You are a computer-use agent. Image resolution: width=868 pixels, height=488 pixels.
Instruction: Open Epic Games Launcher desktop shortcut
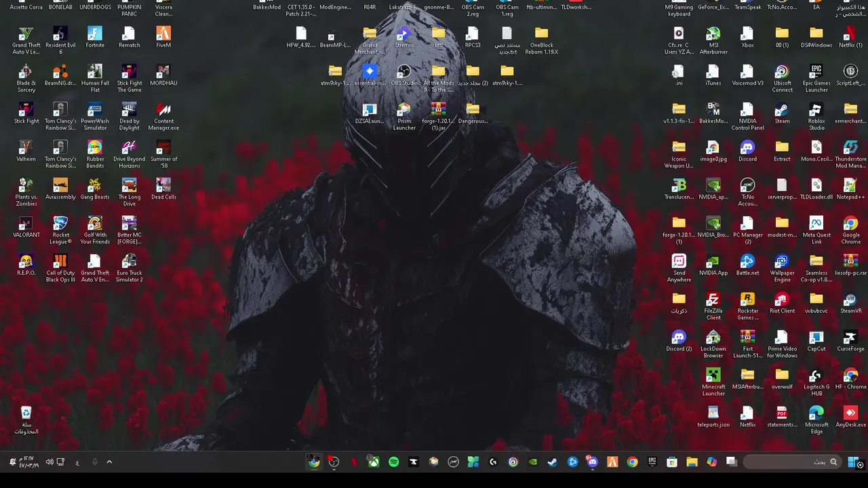[816, 79]
